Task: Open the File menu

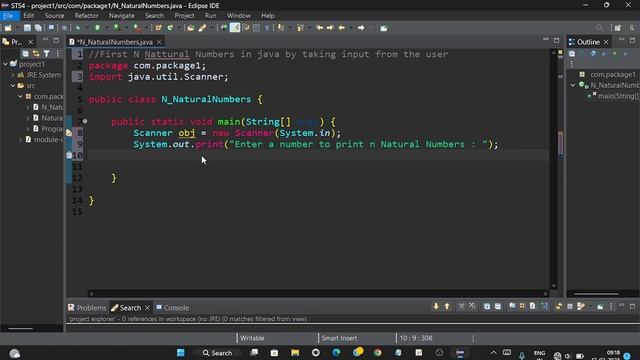Action: coord(8,16)
